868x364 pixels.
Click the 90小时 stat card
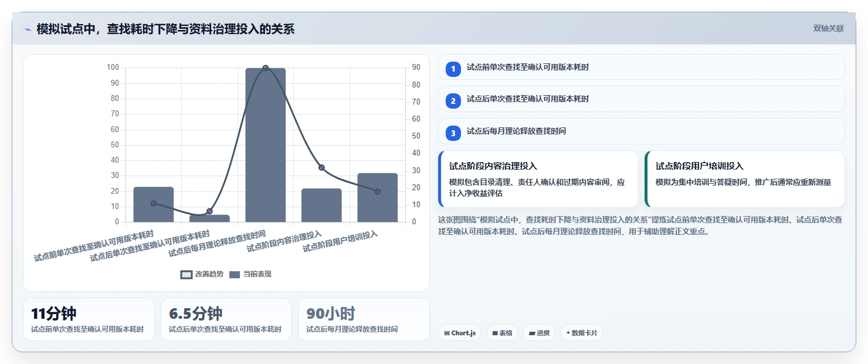[364, 319]
